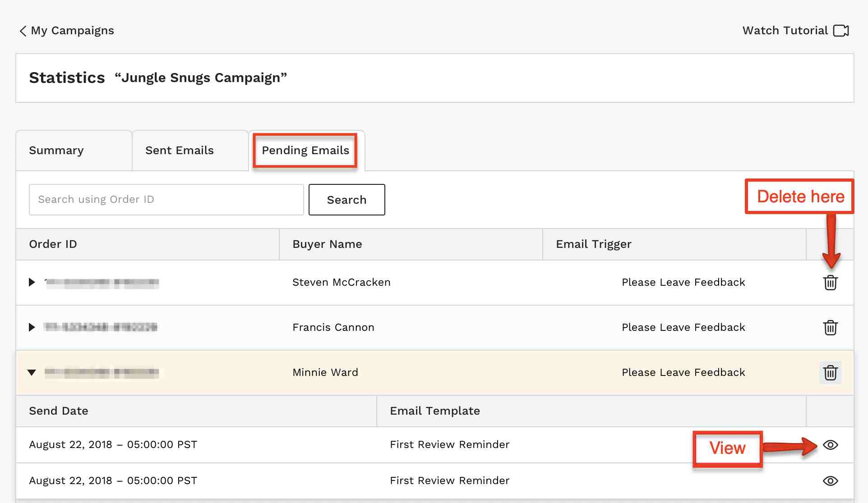Screen dimensions: 868x503
Task: Delete Francis Cannon's pending email
Action: pyautogui.click(x=830, y=328)
